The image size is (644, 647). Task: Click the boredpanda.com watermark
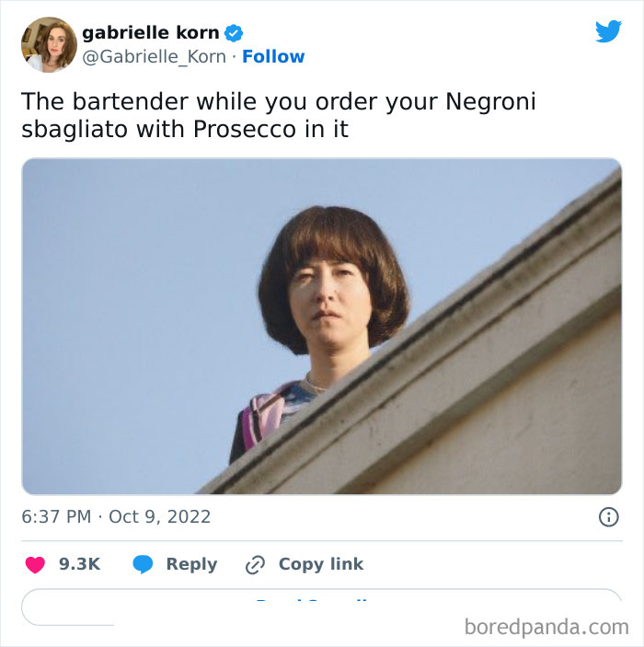point(546,627)
